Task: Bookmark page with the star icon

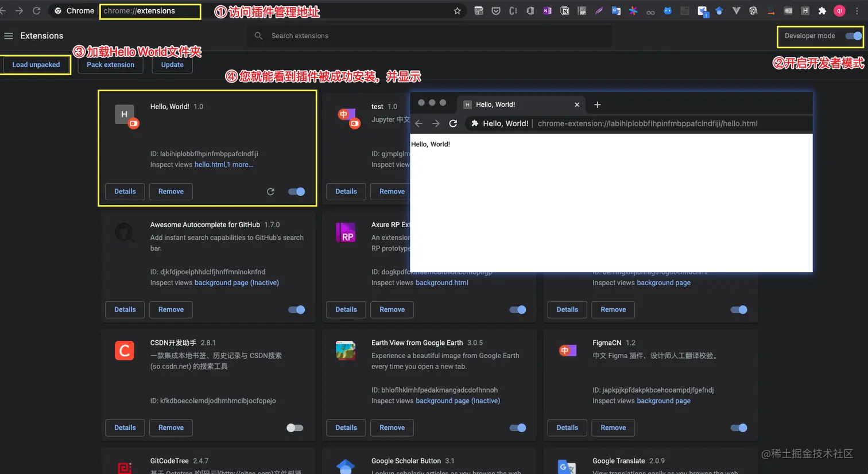Action: (x=457, y=11)
